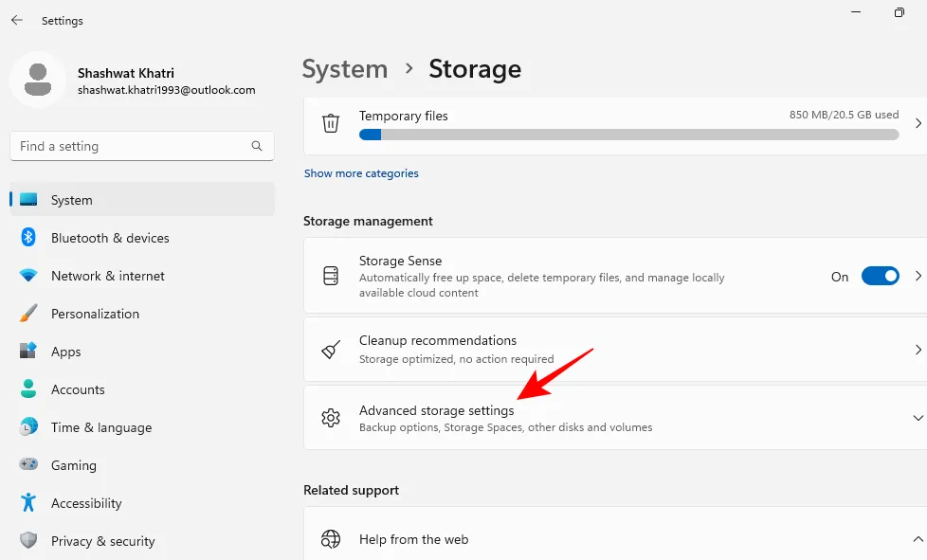Click the back arrow in the Settings header
This screenshot has height=560, width=927.
click(17, 20)
